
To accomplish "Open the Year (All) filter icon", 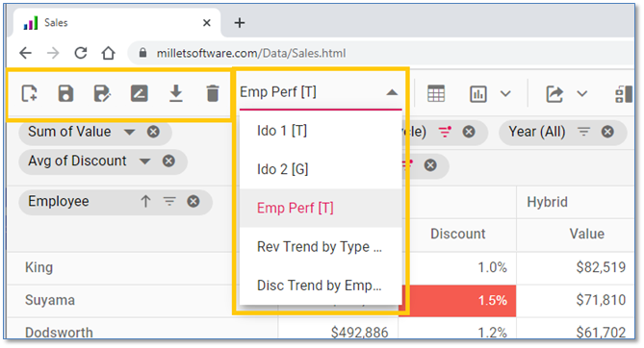I will coord(583,132).
